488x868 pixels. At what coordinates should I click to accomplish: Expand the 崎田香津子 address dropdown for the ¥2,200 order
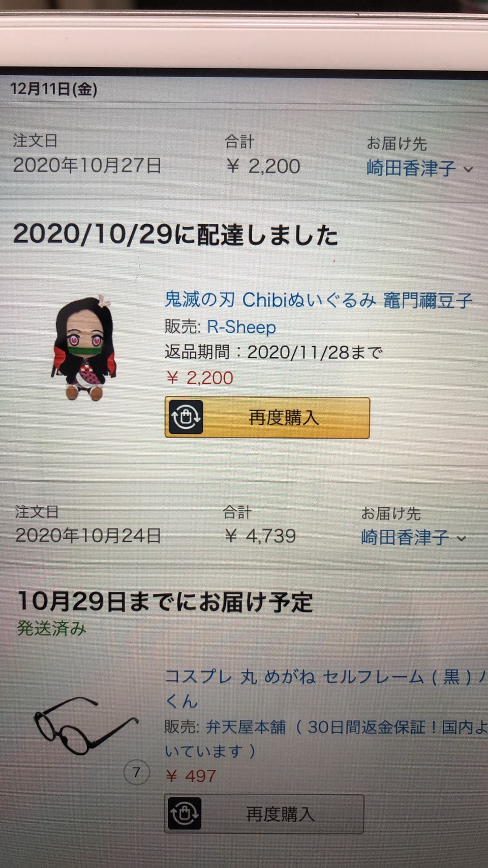coord(420,168)
